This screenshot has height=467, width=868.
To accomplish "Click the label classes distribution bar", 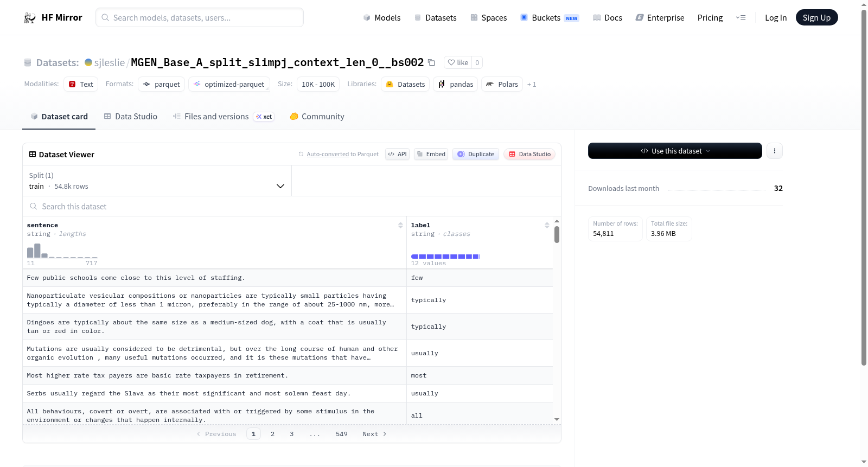I will 445,256.
